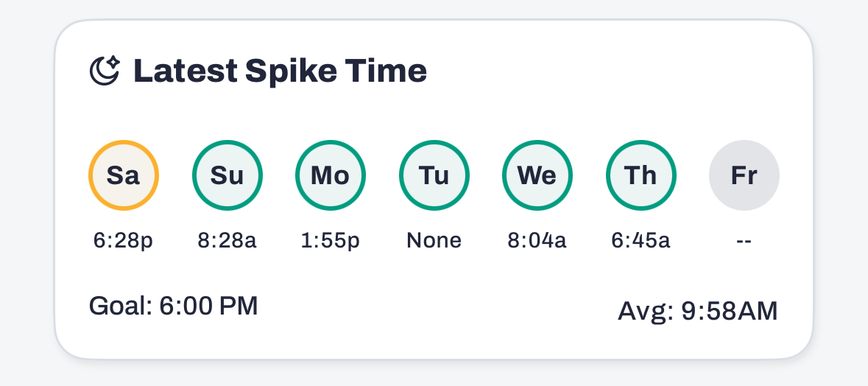Click the Latest Spike Time title
Viewport: 868px width, 386px height.
pyautogui.click(x=280, y=71)
